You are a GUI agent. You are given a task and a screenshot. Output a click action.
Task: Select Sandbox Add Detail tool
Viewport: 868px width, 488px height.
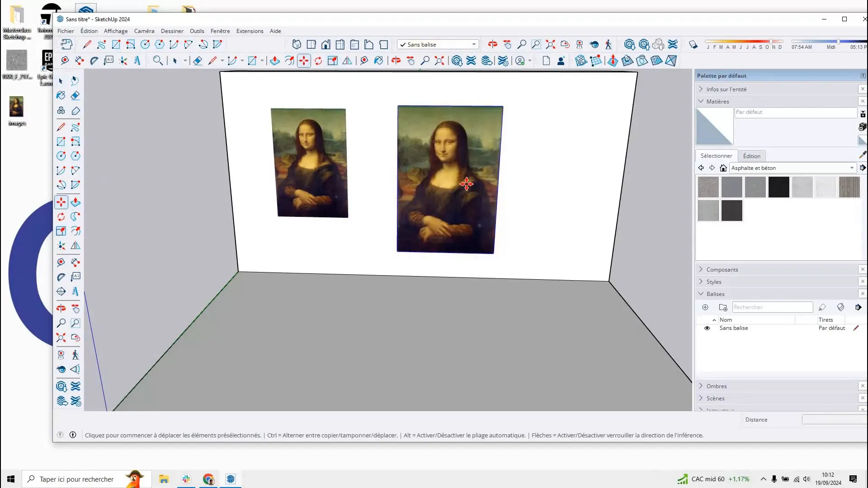[657, 61]
